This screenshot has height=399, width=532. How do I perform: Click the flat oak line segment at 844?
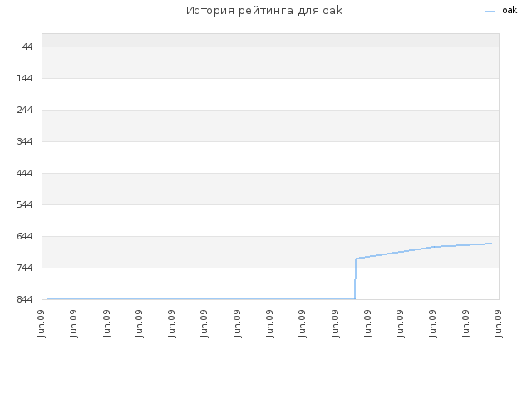click(x=201, y=299)
